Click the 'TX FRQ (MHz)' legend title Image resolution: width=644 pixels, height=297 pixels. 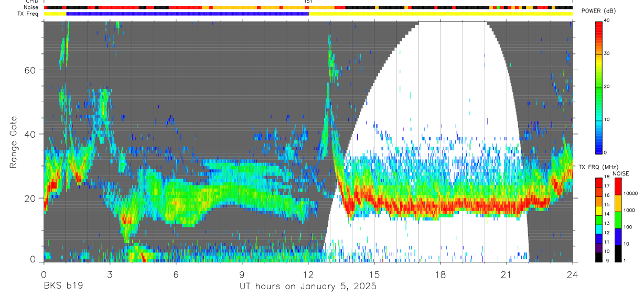coord(597,167)
